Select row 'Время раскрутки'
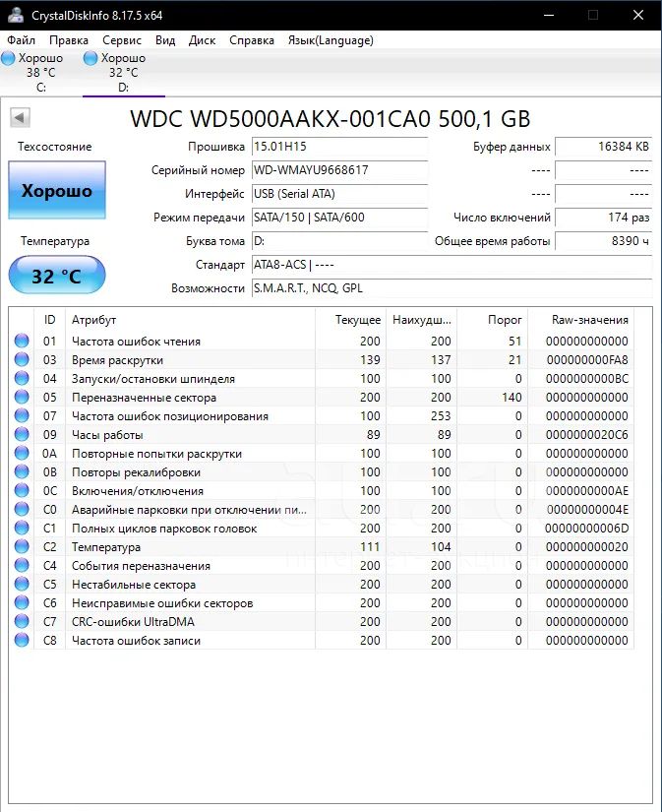The image size is (662, 812). tap(322, 359)
